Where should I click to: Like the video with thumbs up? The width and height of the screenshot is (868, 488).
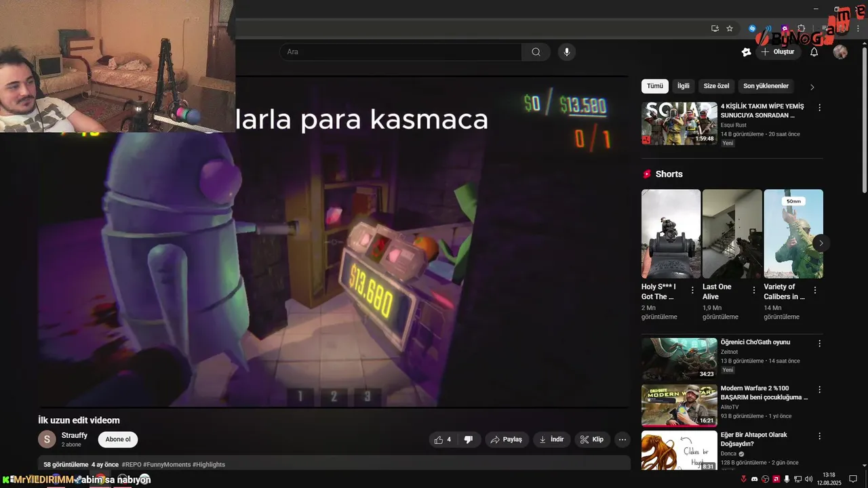click(443, 439)
